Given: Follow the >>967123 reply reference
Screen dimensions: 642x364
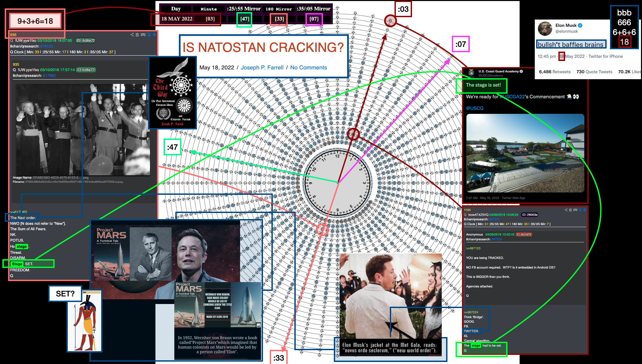Looking at the screenshot, I should pyautogui.click(x=473, y=248).
